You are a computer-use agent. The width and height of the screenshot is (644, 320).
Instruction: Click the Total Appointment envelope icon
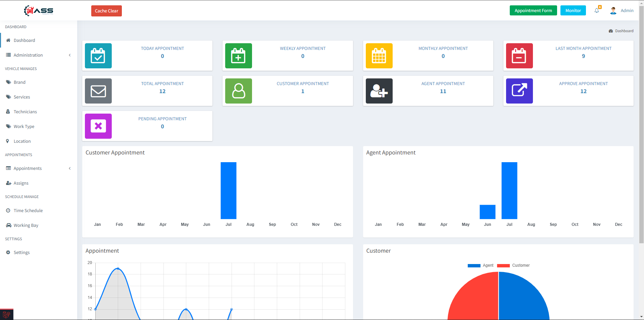click(x=98, y=91)
